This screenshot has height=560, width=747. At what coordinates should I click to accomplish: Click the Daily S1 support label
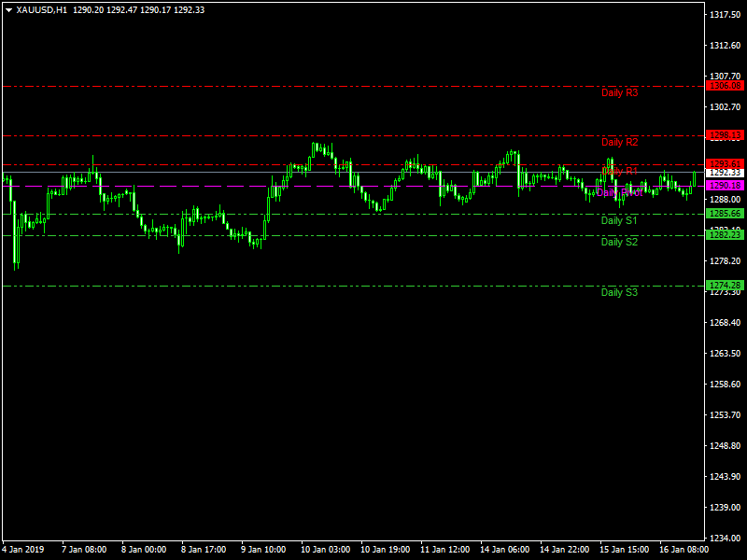point(619,220)
